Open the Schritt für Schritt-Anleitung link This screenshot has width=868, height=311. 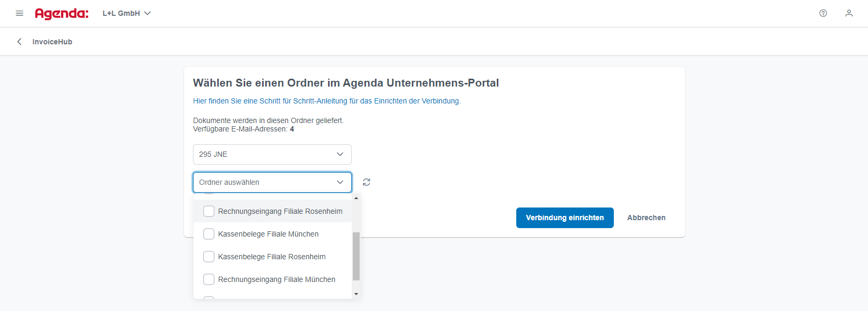[327, 101]
